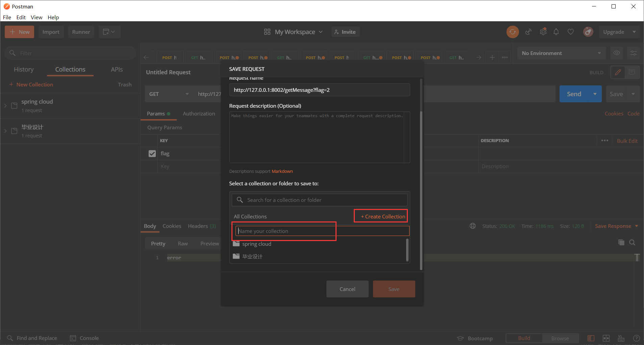Switch to Browse mode toggle
644x345 pixels.
[x=560, y=338]
